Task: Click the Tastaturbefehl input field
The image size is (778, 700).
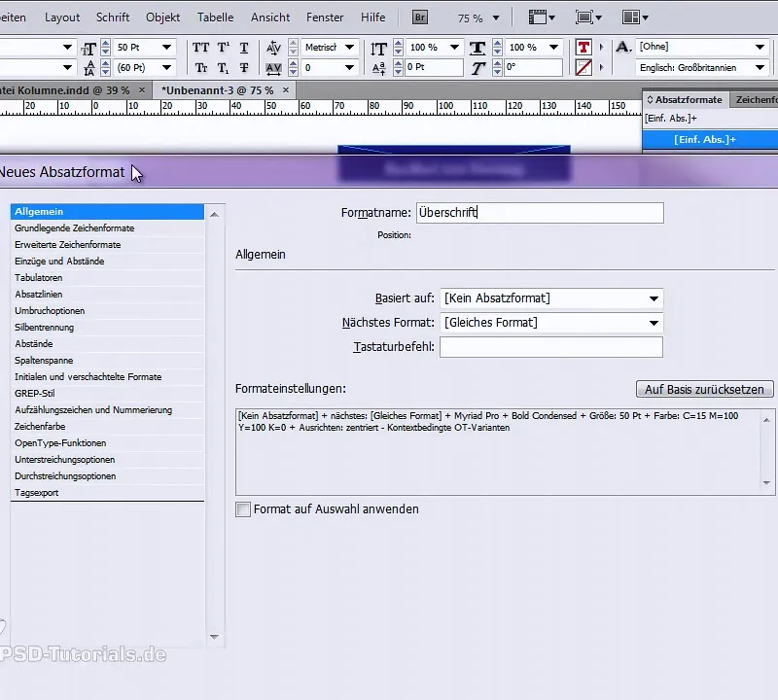Action: click(x=551, y=347)
